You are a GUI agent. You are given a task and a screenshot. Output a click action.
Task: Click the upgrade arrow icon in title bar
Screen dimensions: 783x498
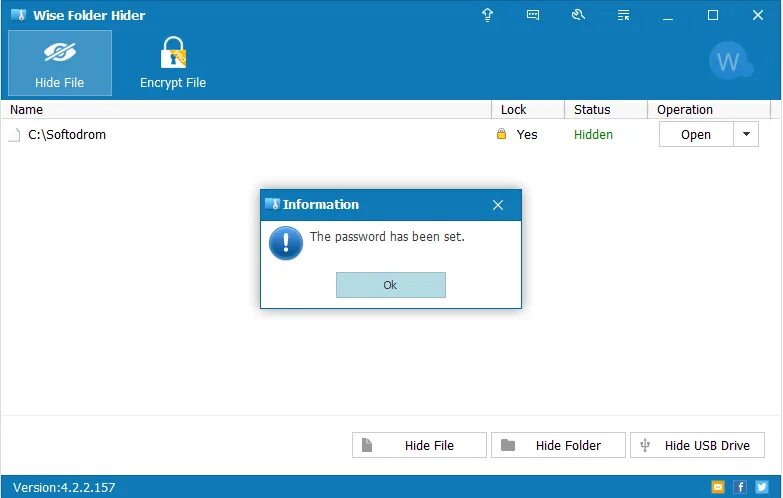487,15
